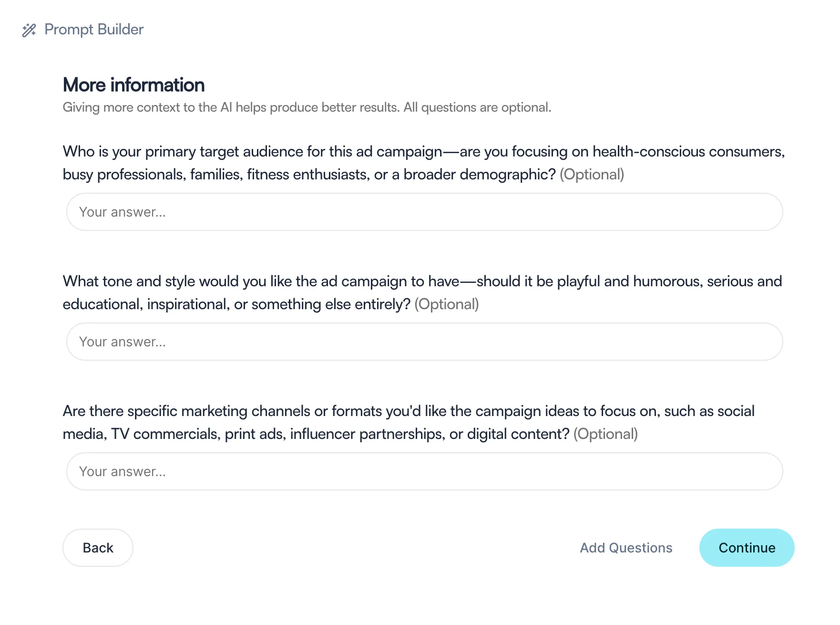Hit the Continue button
Image resolution: width=840 pixels, height=625 pixels.
(747, 548)
